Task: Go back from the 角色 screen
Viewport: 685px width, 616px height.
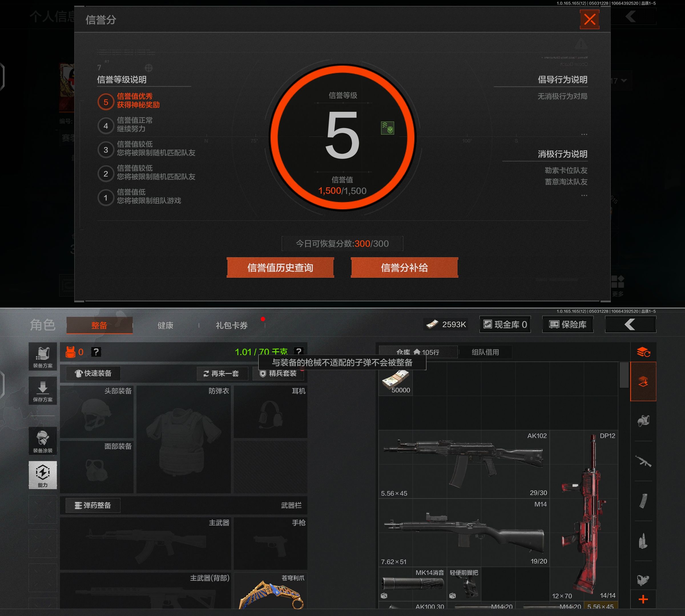Action: pos(630,325)
